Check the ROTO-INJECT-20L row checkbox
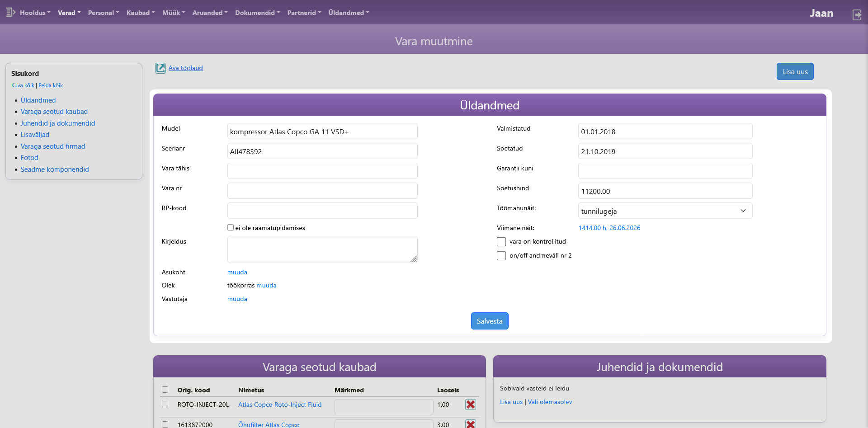Screen dimensions: 868x428 tap(165, 404)
